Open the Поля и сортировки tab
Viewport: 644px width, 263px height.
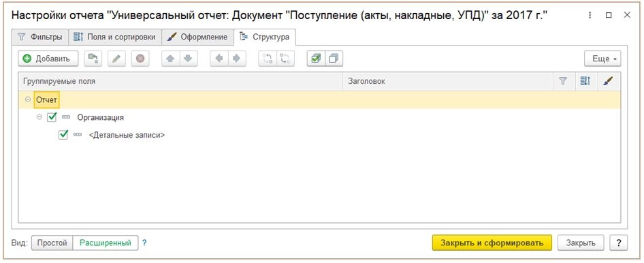[x=114, y=37]
